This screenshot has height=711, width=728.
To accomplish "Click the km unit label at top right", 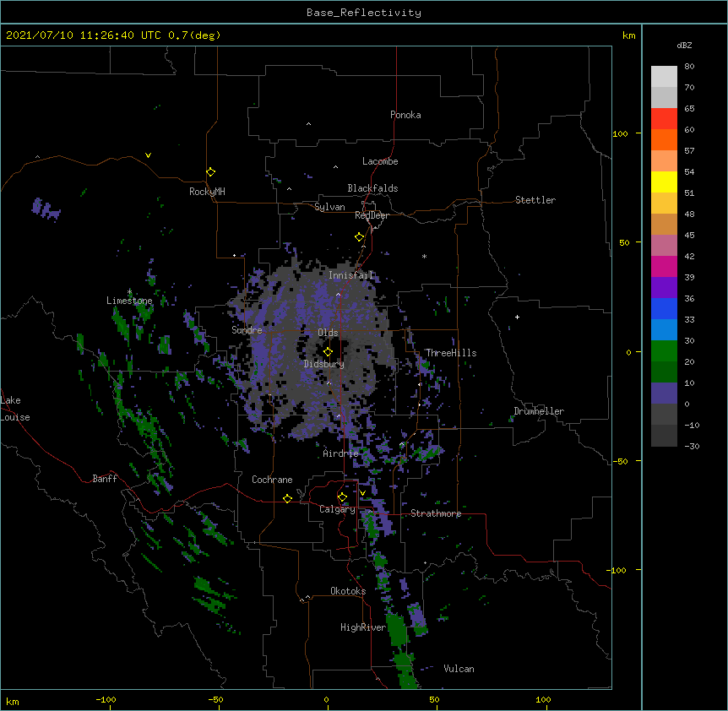I will [x=629, y=35].
